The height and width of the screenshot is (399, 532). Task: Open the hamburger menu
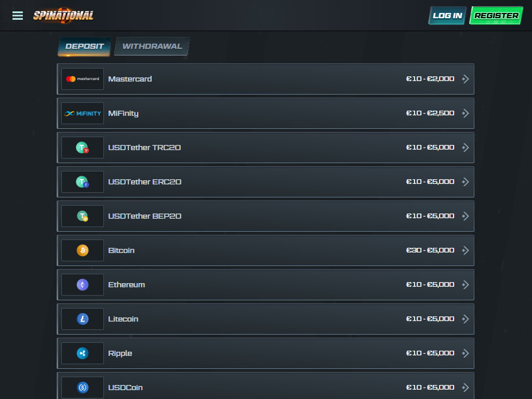pyautogui.click(x=18, y=16)
